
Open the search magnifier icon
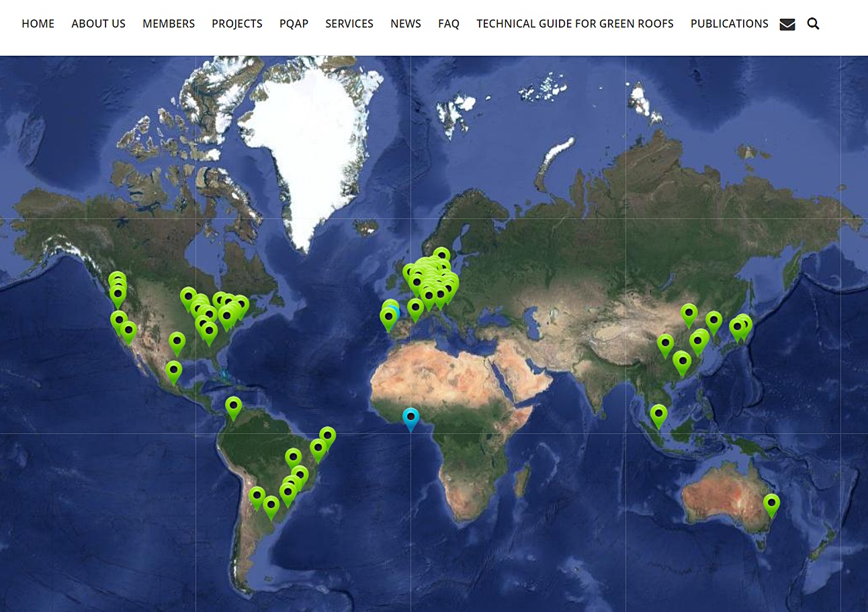pos(813,24)
